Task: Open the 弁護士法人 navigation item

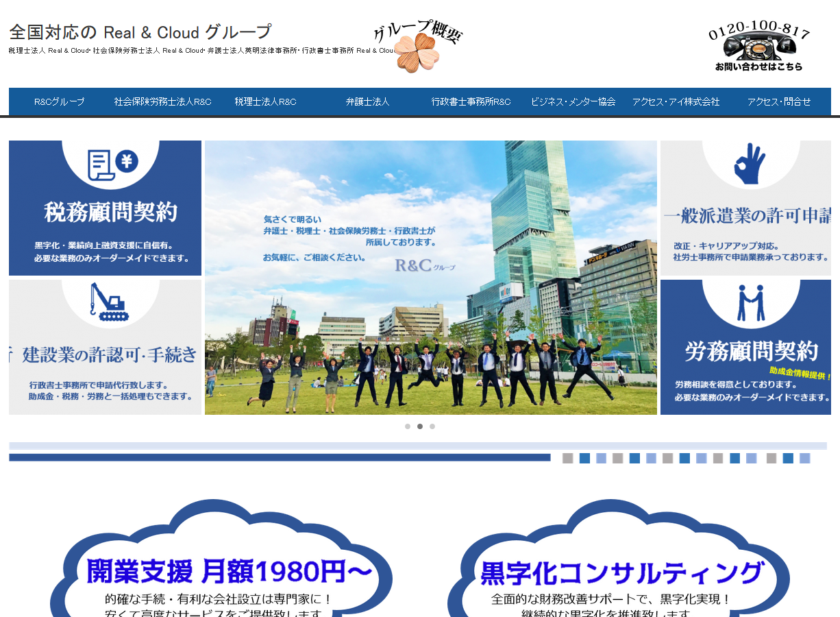Action: (x=368, y=101)
